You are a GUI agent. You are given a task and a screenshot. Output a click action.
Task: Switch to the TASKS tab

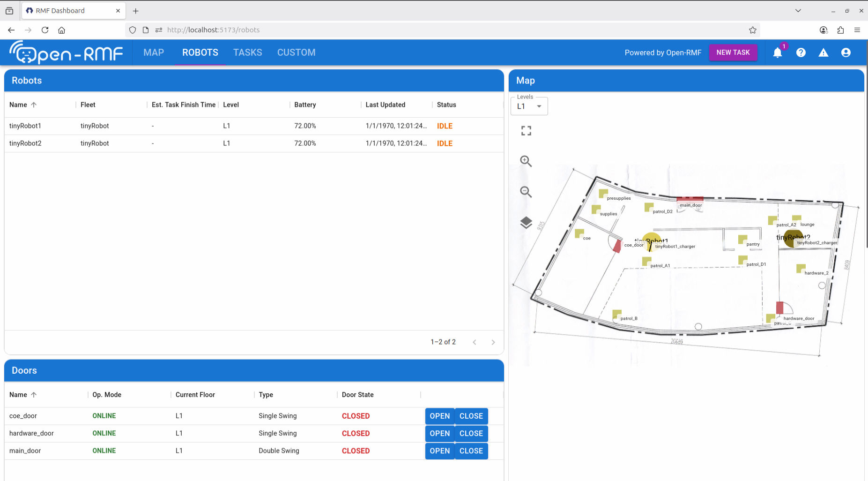tap(247, 53)
